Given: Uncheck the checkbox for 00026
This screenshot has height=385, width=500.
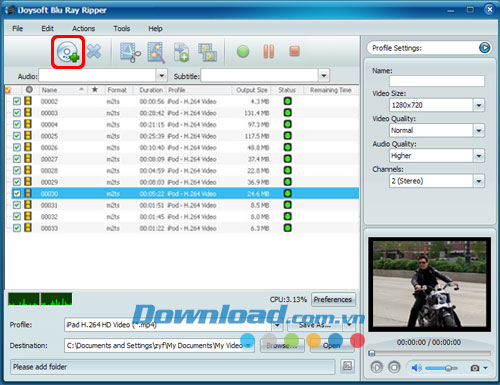Looking at the screenshot, I should [x=17, y=147].
